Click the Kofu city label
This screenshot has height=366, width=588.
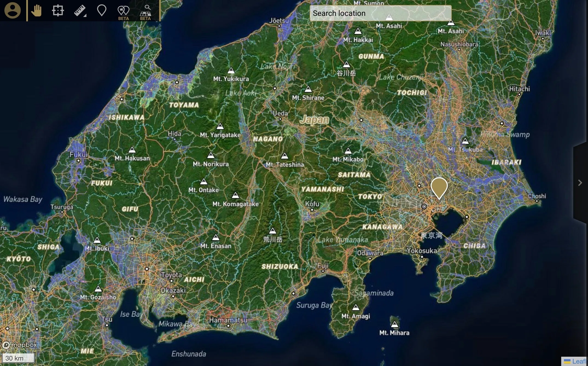pos(312,204)
